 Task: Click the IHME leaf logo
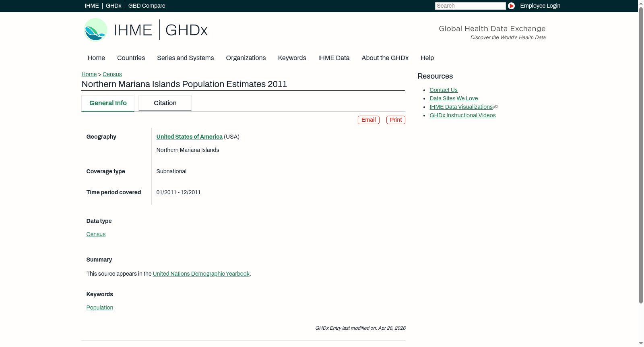(95, 30)
